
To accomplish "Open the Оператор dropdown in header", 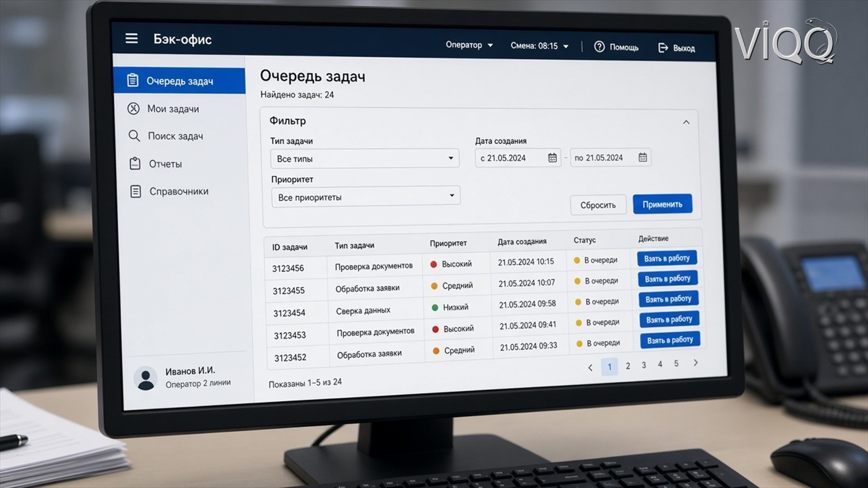I will pyautogui.click(x=469, y=45).
